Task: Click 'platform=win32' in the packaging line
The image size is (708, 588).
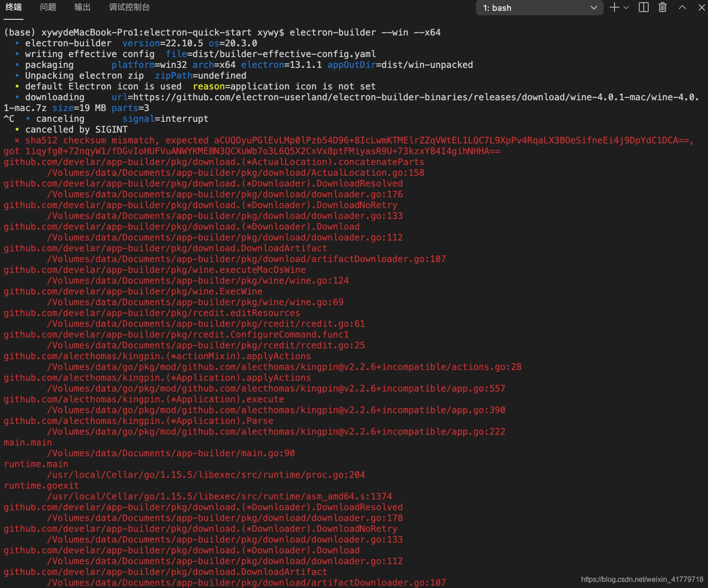Action: (x=149, y=65)
